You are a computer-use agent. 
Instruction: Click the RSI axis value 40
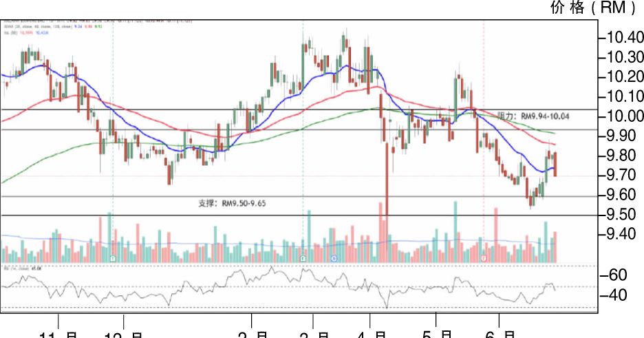pyautogui.click(x=618, y=295)
